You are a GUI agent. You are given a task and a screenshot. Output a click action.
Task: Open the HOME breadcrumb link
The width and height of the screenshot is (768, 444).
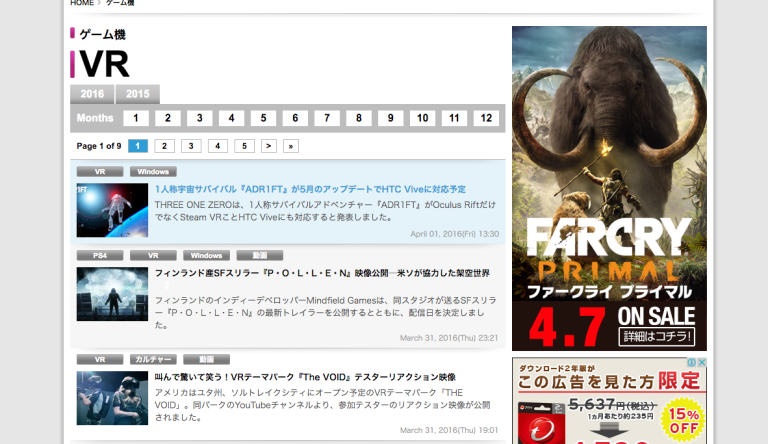tap(82, 2)
